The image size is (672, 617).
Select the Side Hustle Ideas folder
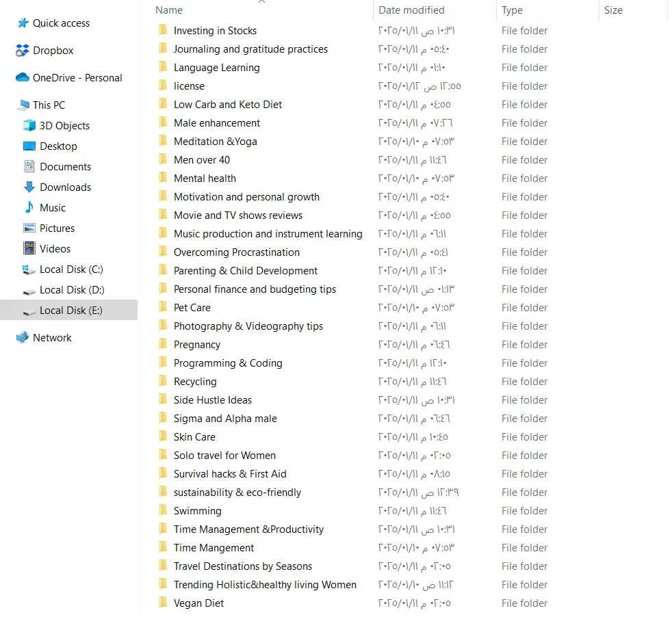click(x=213, y=399)
